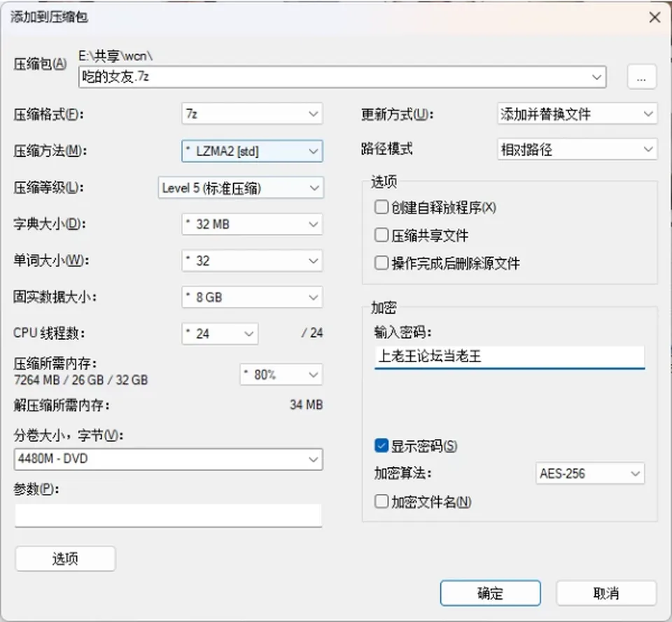Tick the 压缩共享文件 checkbox
Viewport: 672px width, 622px height.
[x=381, y=235]
